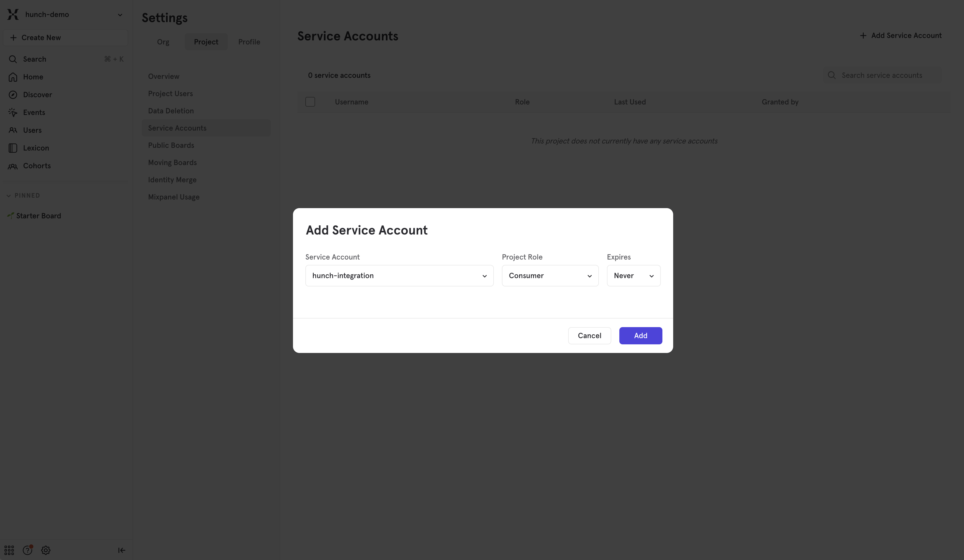The width and height of the screenshot is (964, 560).
Task: Toggle the select-all checkbox in Username header
Action: pyautogui.click(x=310, y=102)
